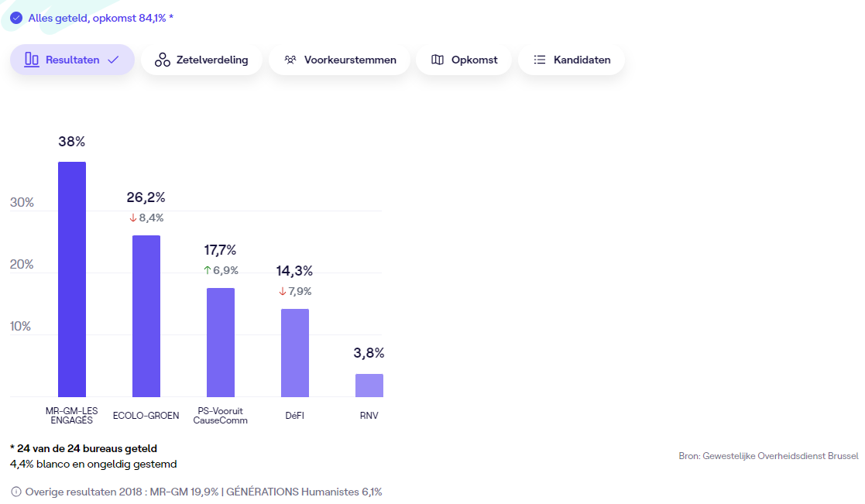Click the checkmark icon beside 'Alles geteld'
Screen dimensions: 865x504
tap(16, 18)
